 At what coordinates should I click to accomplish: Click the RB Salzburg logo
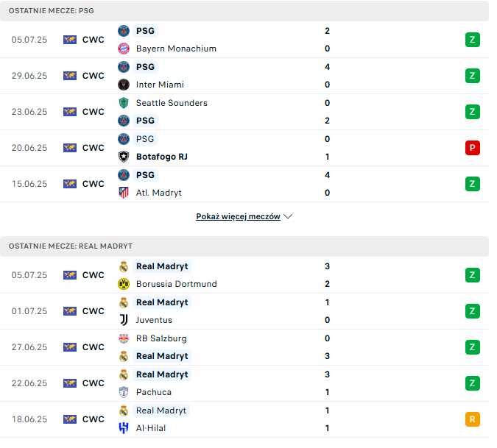pos(124,338)
